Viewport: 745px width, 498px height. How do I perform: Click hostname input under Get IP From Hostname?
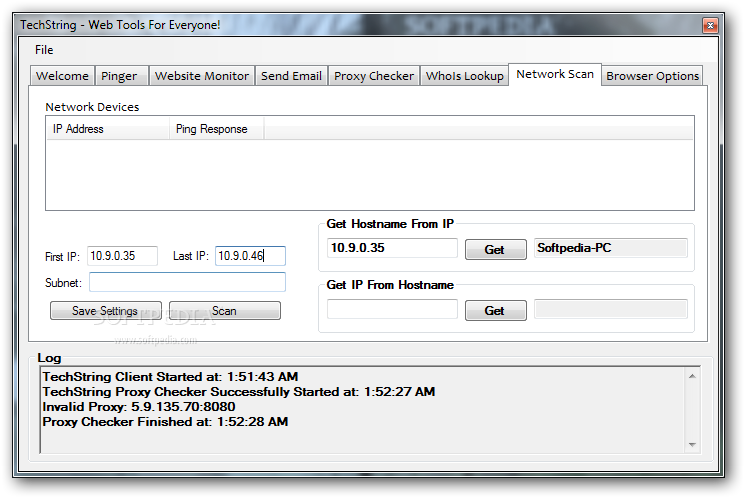(x=392, y=309)
